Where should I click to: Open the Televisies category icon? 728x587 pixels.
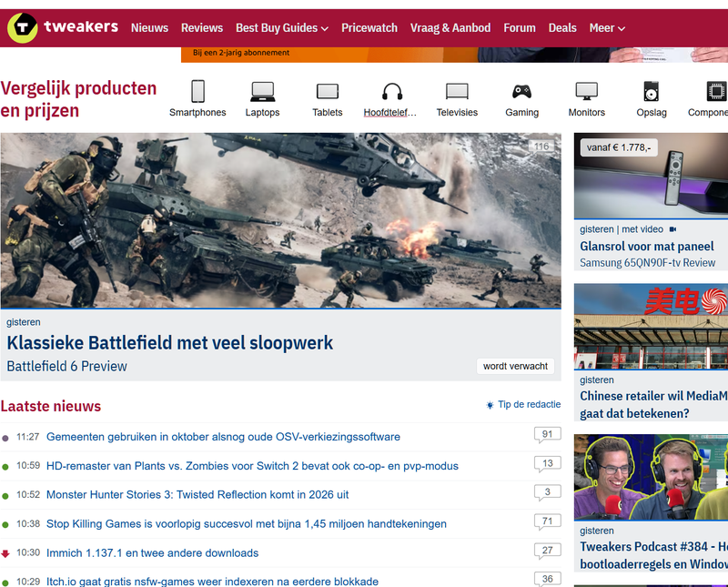[457, 92]
